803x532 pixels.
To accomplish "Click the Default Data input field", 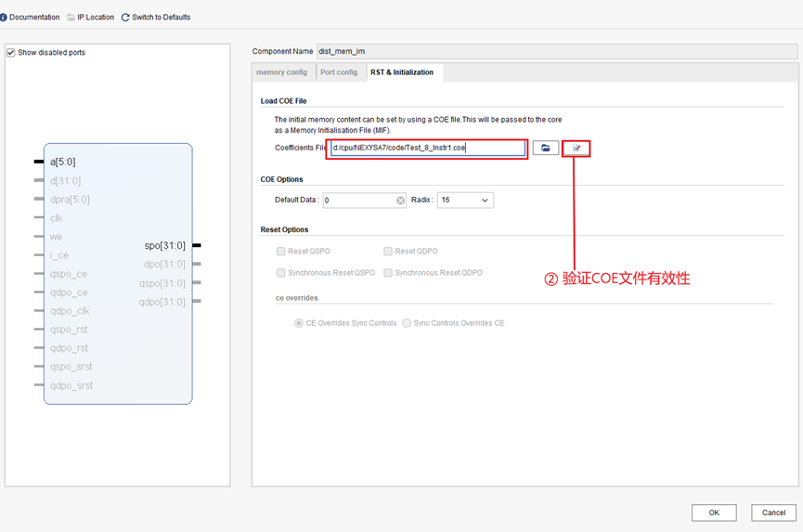I will tap(357, 201).
